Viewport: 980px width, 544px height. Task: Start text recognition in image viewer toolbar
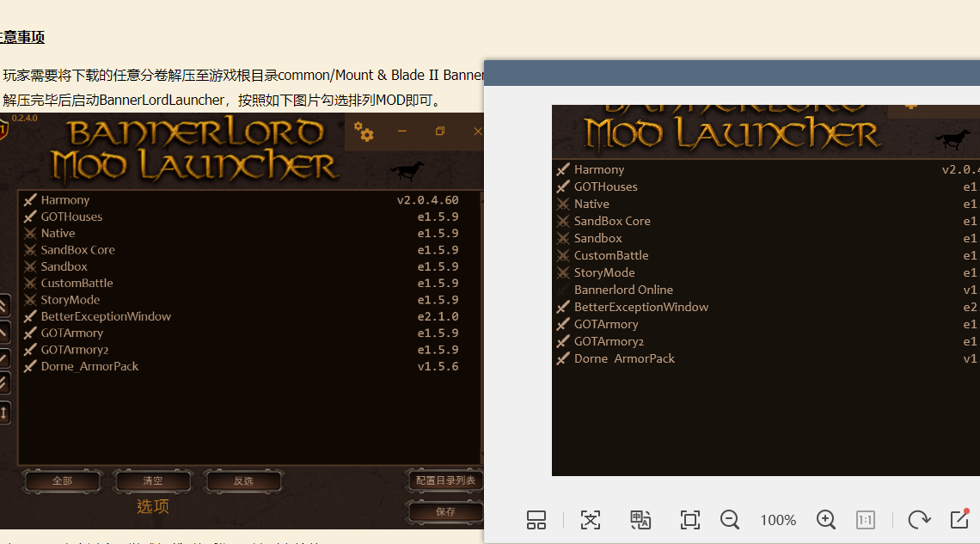coord(590,520)
